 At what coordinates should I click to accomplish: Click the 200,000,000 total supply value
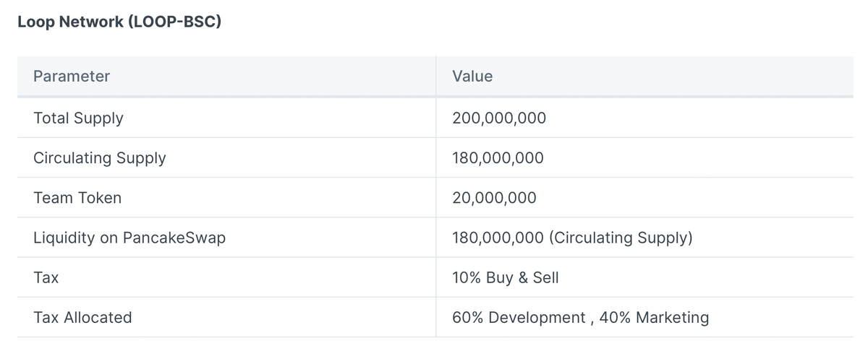[499, 118]
